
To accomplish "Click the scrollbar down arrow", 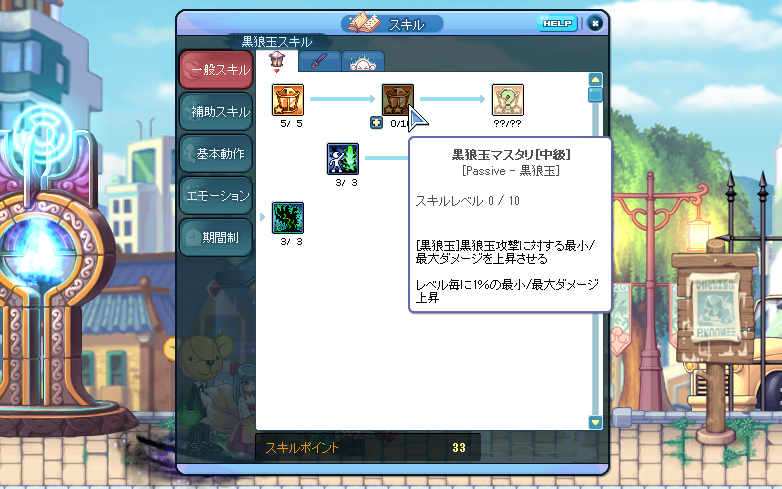I will pos(595,422).
